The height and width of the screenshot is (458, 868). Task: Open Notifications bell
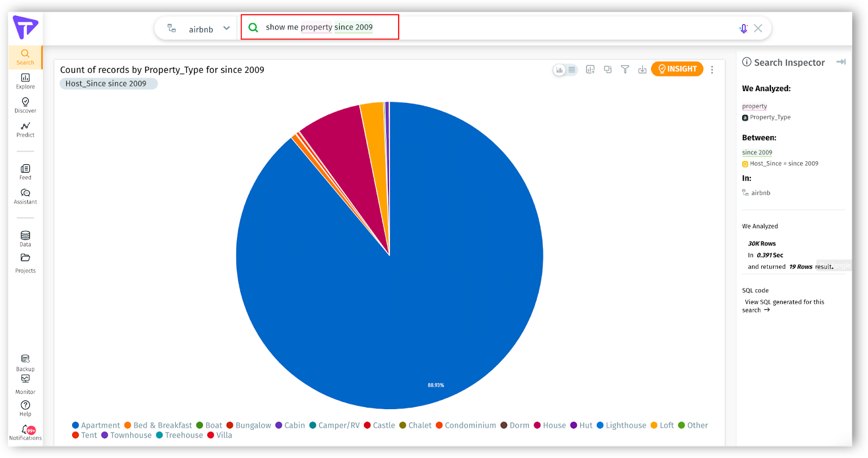[25, 432]
